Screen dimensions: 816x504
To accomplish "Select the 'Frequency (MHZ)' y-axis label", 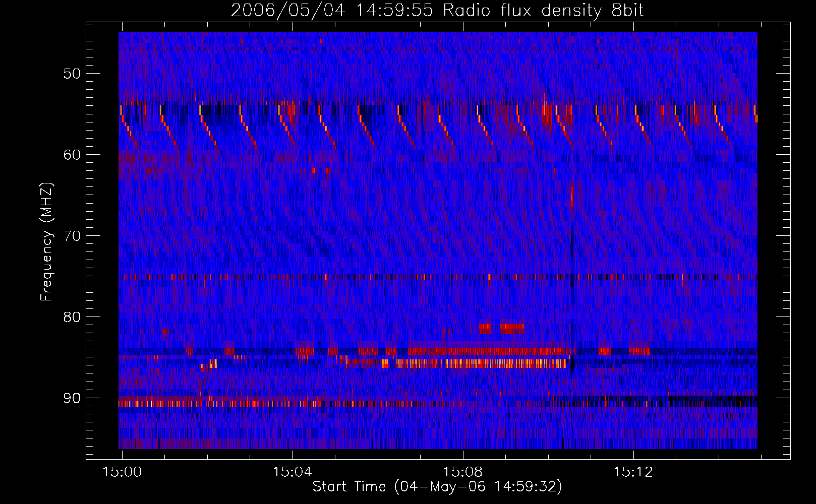I will coord(46,242).
